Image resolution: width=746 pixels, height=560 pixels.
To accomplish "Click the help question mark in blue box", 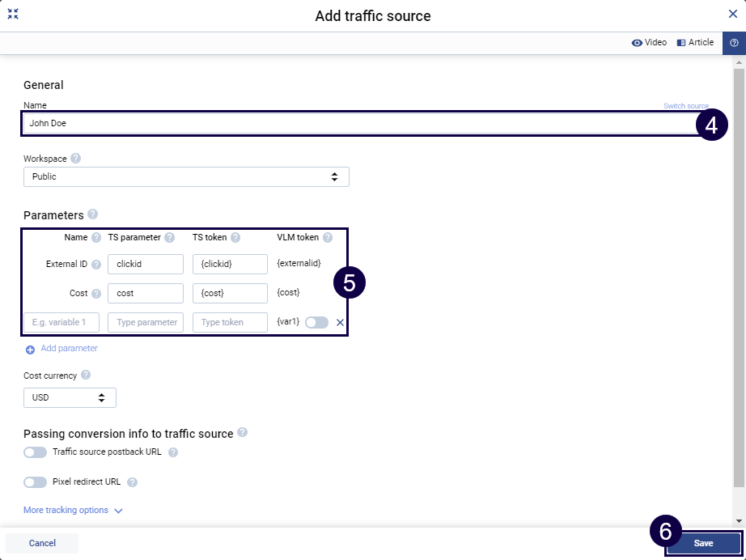I will [734, 43].
